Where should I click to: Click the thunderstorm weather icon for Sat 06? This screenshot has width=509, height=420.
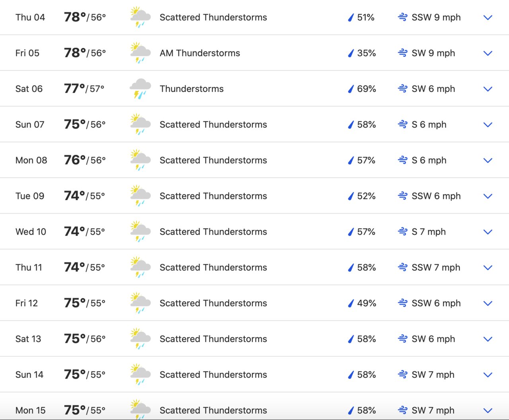(x=140, y=89)
